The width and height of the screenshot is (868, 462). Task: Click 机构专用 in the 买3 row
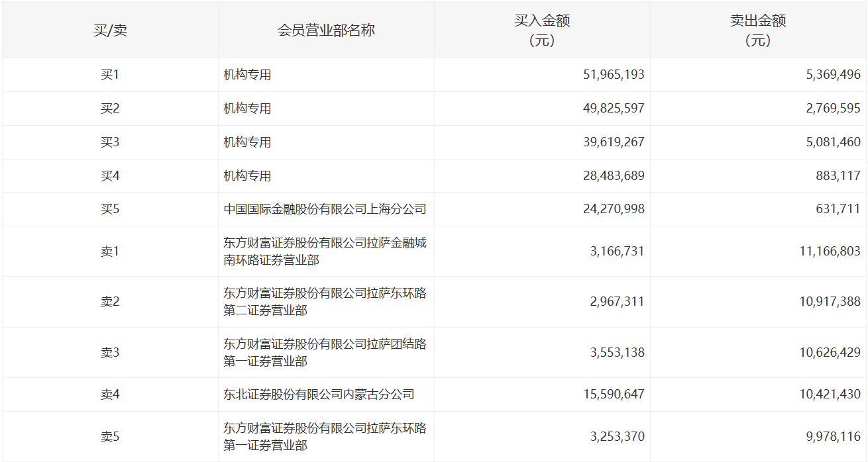click(247, 142)
